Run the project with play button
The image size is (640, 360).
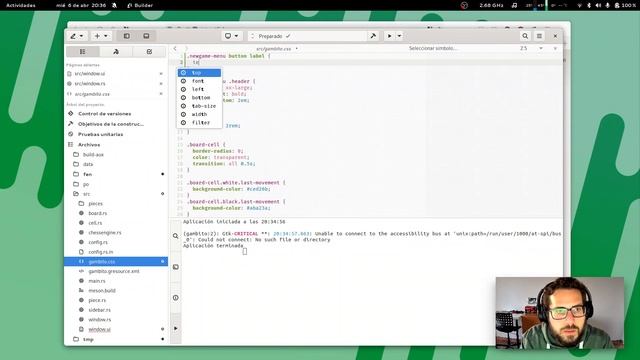point(389,36)
